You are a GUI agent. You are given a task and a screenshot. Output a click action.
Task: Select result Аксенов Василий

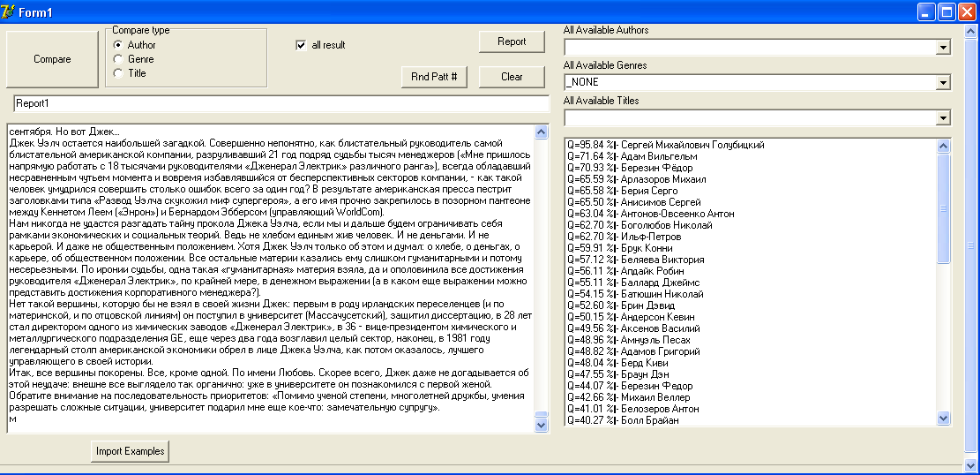(x=633, y=328)
